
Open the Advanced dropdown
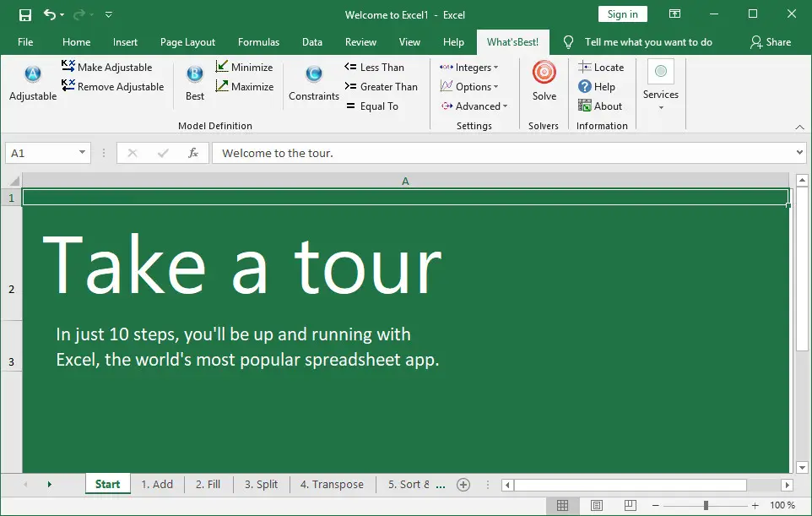click(x=474, y=106)
